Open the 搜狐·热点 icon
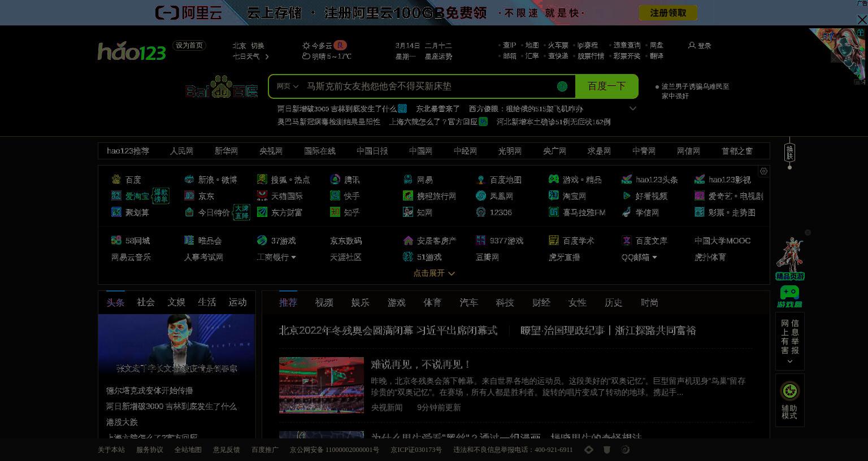The width and height of the screenshot is (868, 461). [262, 180]
